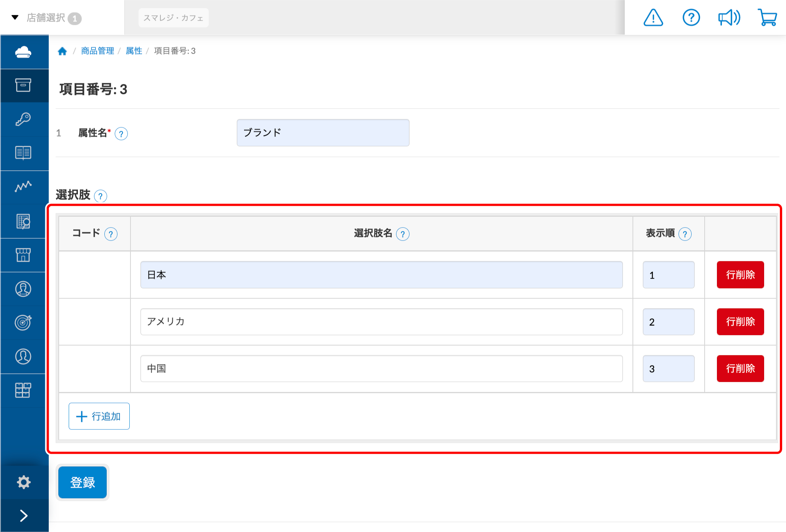Click the warning triangle alert icon
The width and height of the screenshot is (786, 532).
[653, 18]
